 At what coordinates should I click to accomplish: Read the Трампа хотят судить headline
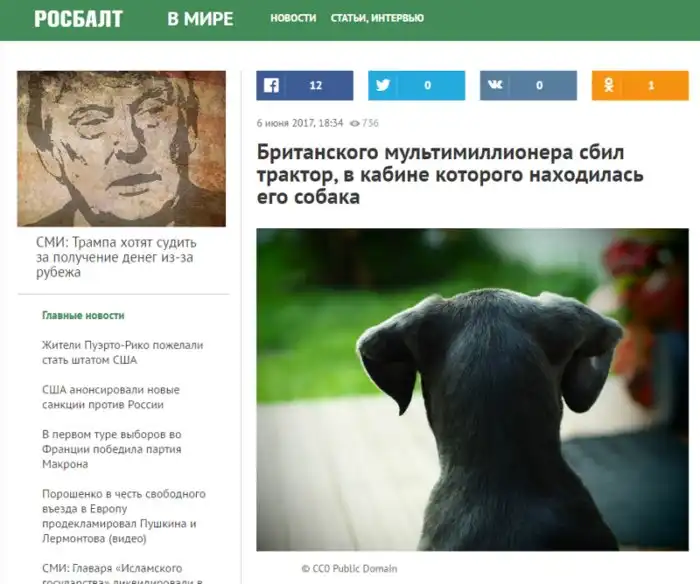116,257
